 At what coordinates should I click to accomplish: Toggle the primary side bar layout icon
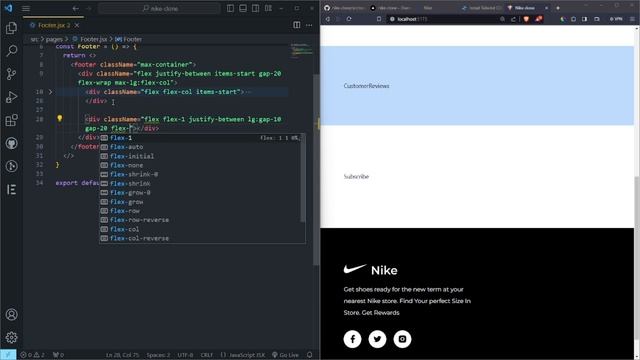click(x=231, y=8)
